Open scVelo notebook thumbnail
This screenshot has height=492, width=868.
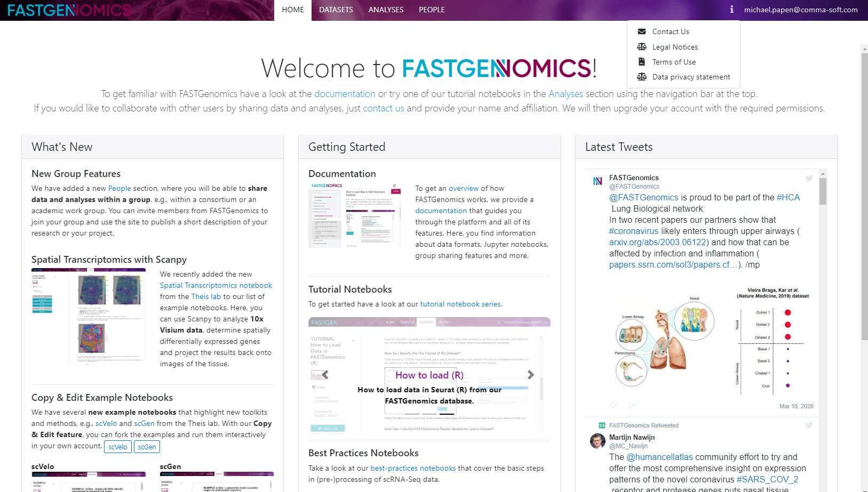pos(89,482)
